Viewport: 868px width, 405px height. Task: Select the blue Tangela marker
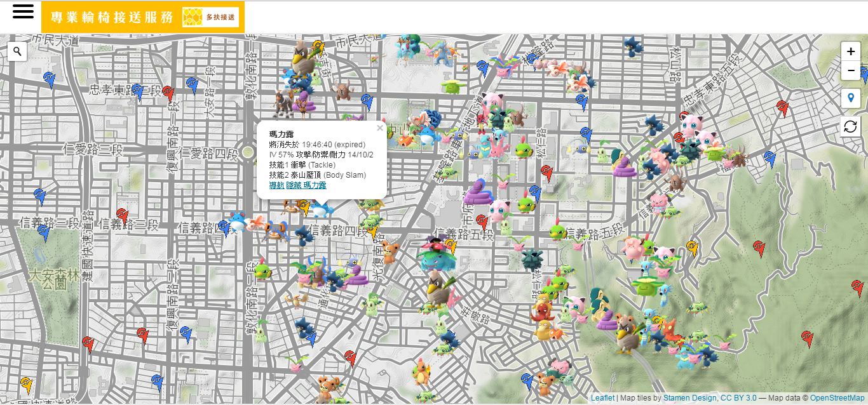pyautogui.click(x=433, y=117)
